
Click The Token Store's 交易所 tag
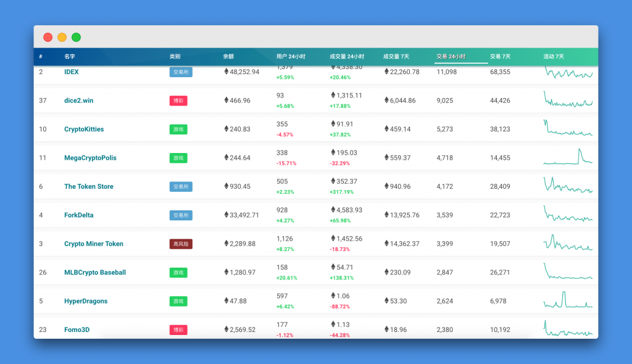[x=181, y=186]
